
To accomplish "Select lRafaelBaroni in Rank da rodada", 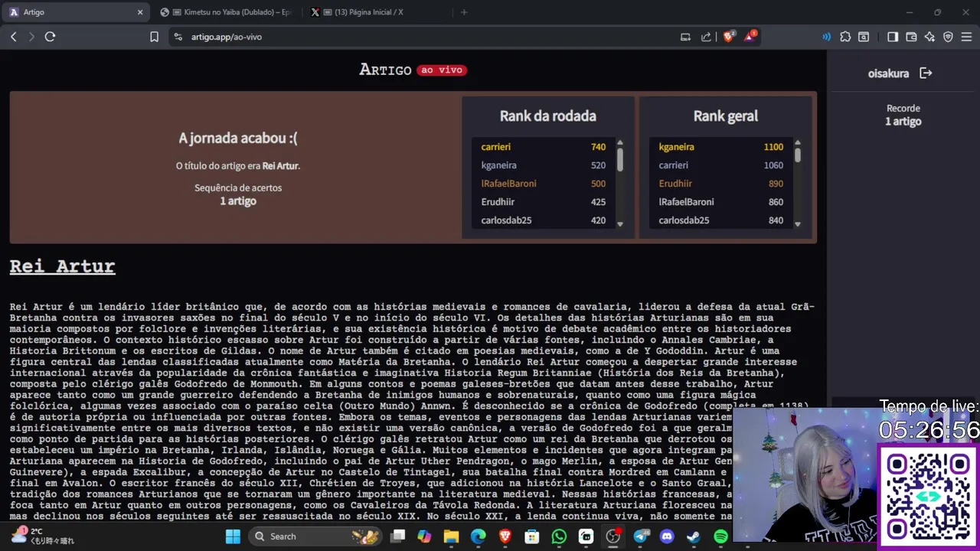I will [x=544, y=184].
